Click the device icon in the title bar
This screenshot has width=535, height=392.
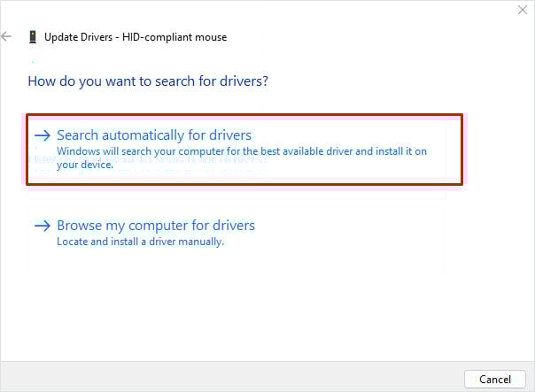point(33,37)
